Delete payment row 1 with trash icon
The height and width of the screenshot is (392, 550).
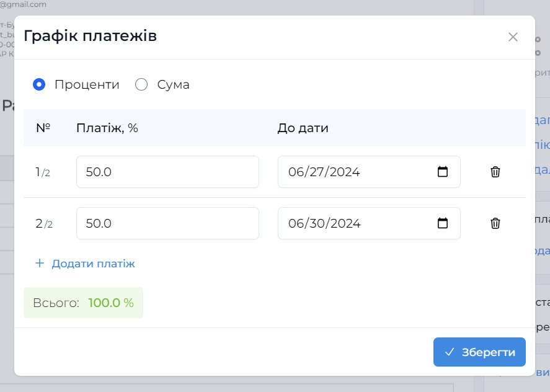tap(495, 172)
